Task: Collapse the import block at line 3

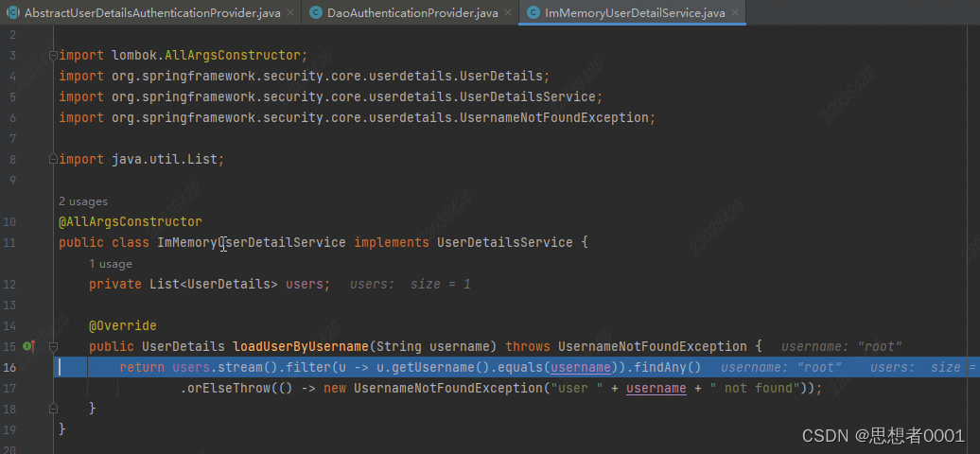Action: 53,55
